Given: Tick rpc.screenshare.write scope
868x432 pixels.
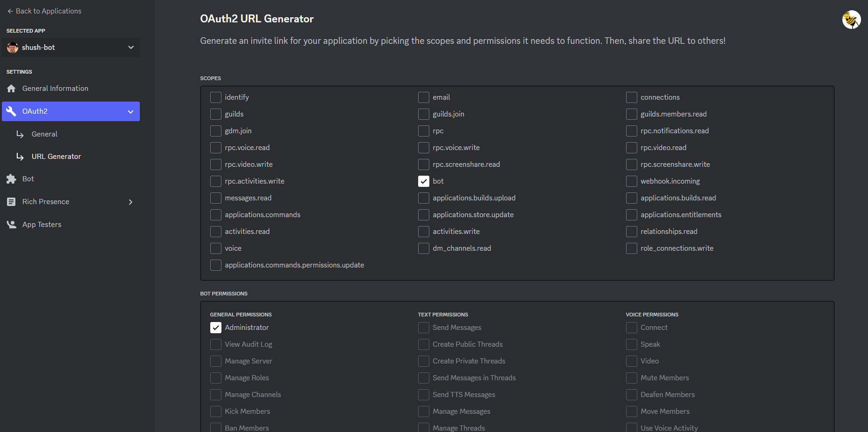Looking at the screenshot, I should coord(631,165).
